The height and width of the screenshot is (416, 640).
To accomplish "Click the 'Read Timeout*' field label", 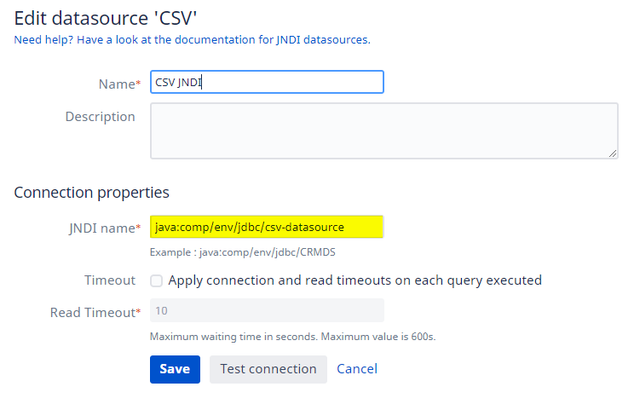I will coord(95,312).
